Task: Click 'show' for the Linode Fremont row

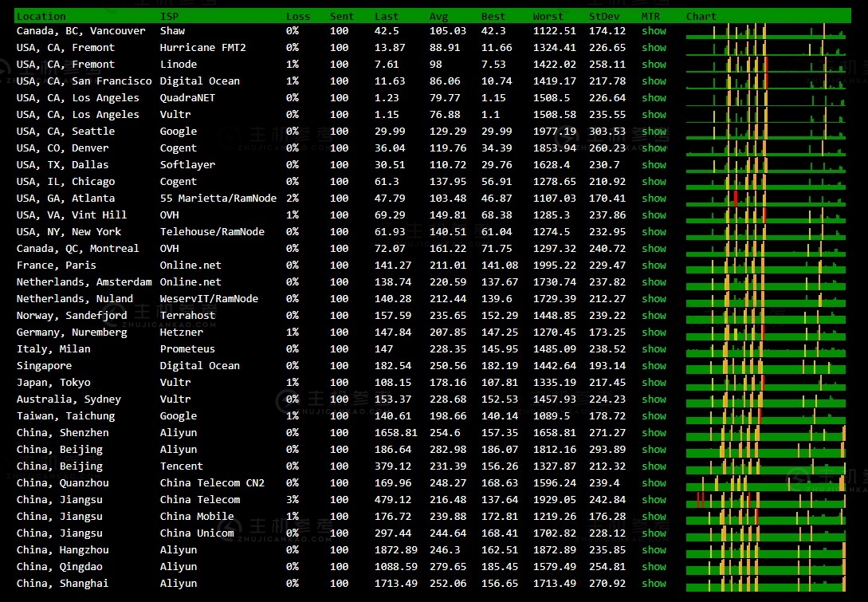Action: point(654,65)
